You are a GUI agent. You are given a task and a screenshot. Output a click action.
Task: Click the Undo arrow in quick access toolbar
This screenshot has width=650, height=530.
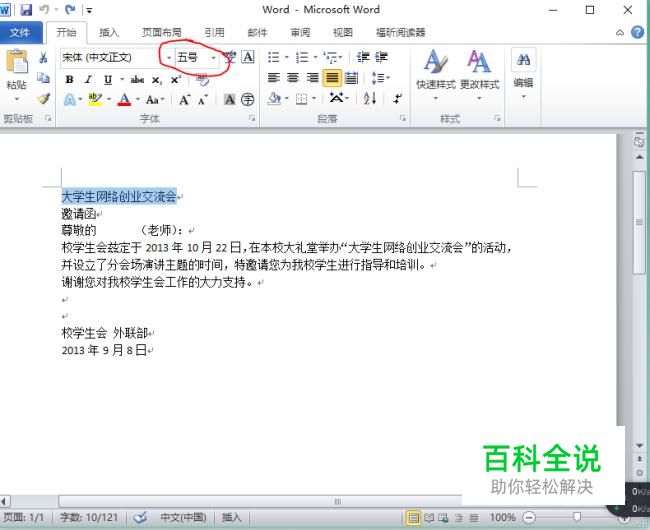44,9
